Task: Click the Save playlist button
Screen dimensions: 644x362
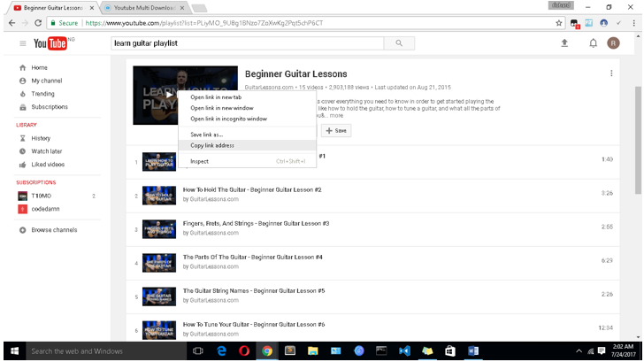Action: 336,131
